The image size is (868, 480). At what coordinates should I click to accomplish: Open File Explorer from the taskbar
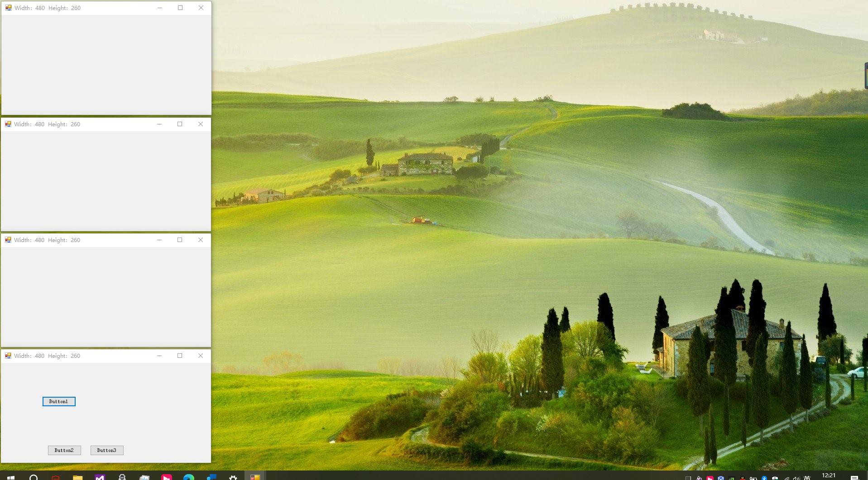(x=78, y=477)
